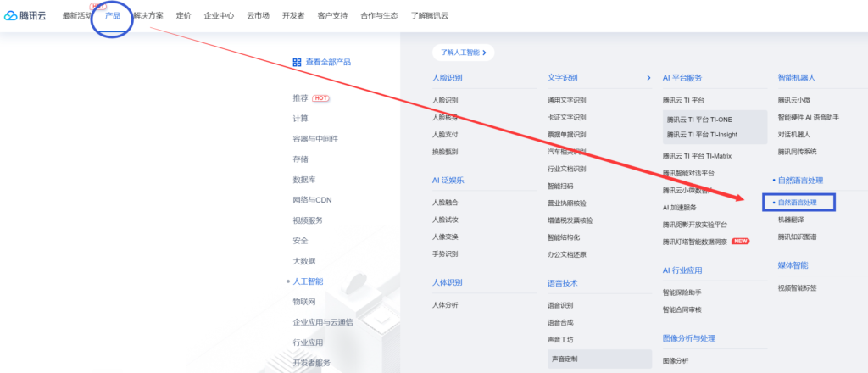Open the 语音合成 product link
868x373 pixels.
coord(560,323)
